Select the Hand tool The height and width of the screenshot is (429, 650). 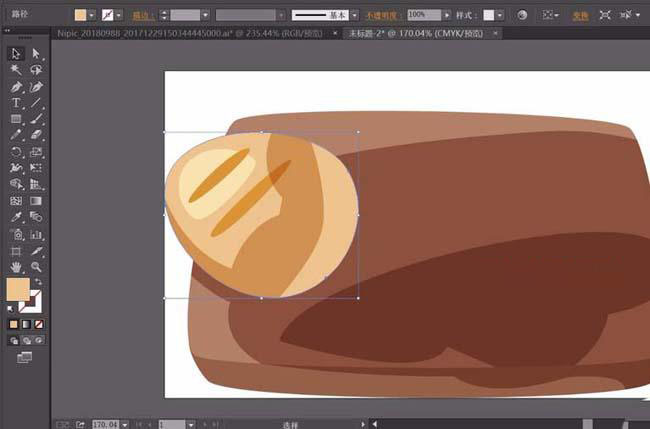tap(16, 268)
